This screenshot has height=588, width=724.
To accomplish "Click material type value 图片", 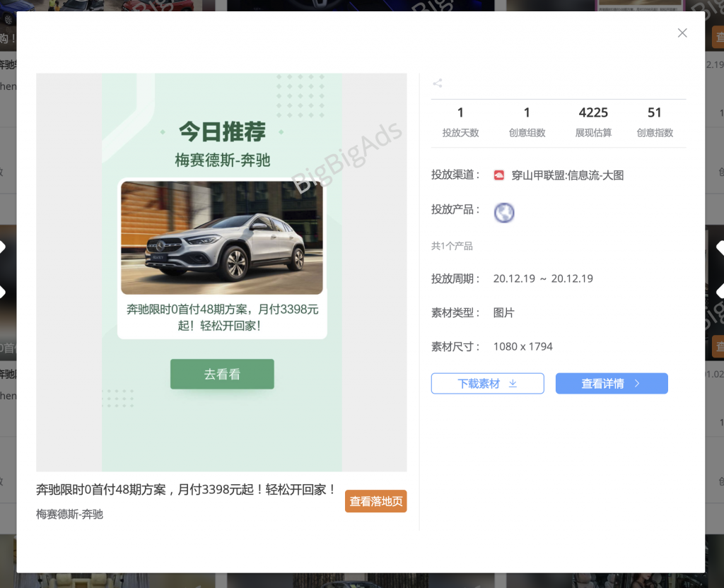I will 503,313.
